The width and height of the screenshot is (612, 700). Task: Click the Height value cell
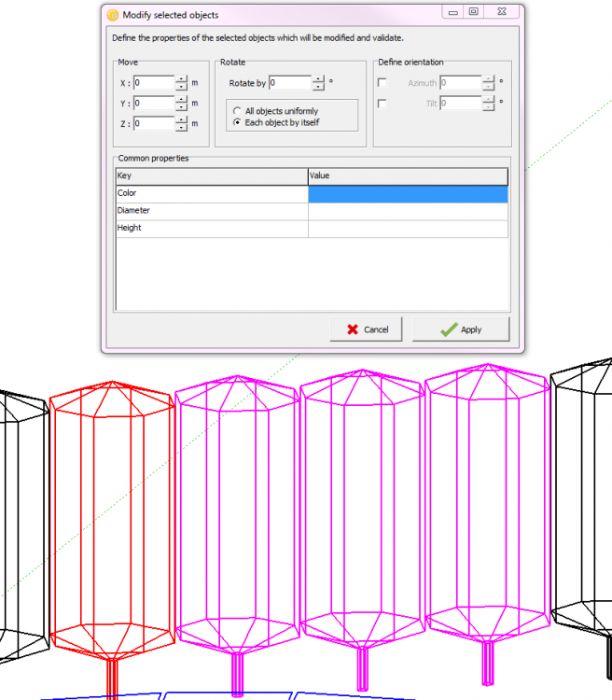click(x=408, y=229)
